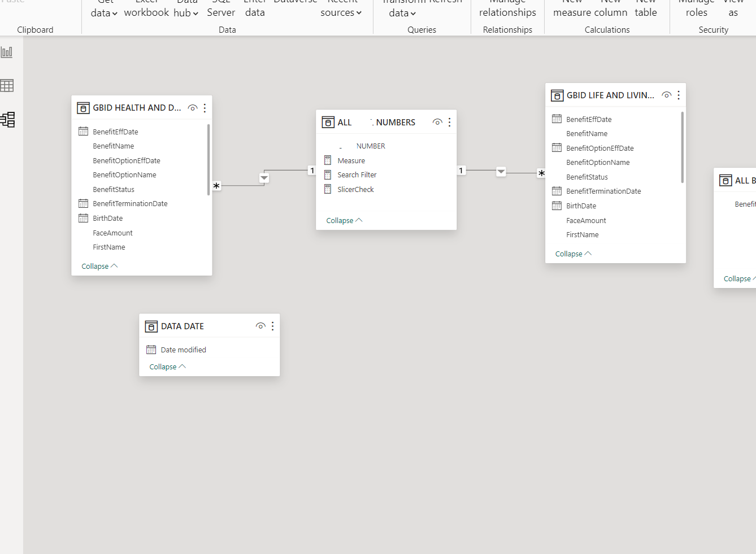Click the GBID HEALTH table field scrollbar
The height and width of the screenshot is (554, 756).
pos(208,160)
